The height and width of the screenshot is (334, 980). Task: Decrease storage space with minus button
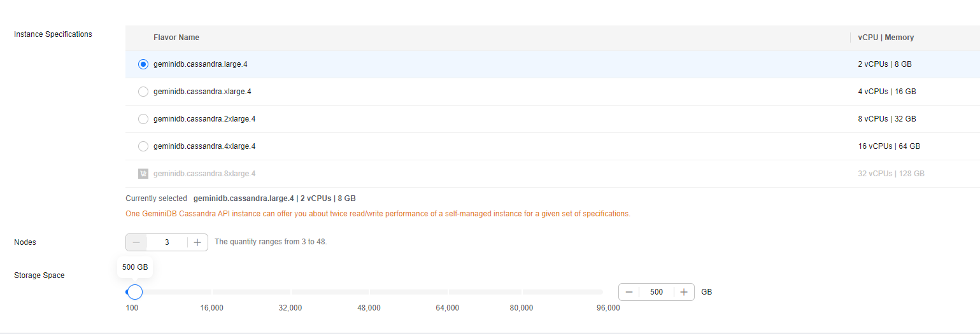[629, 292]
